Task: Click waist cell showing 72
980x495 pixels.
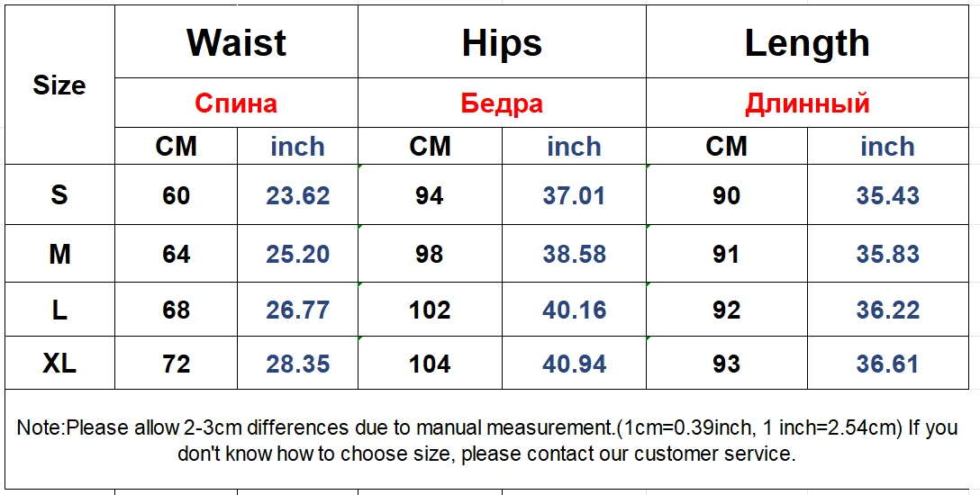Action: 177,364
